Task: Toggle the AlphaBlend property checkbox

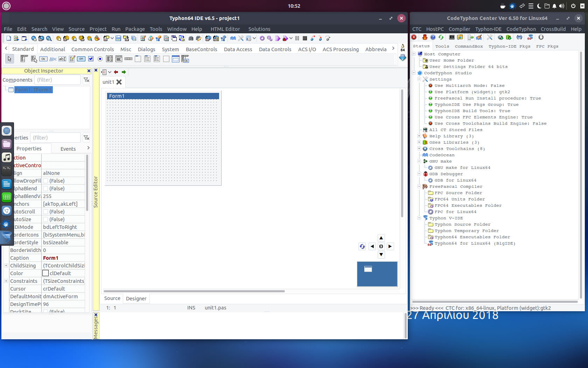Action: coord(45,189)
